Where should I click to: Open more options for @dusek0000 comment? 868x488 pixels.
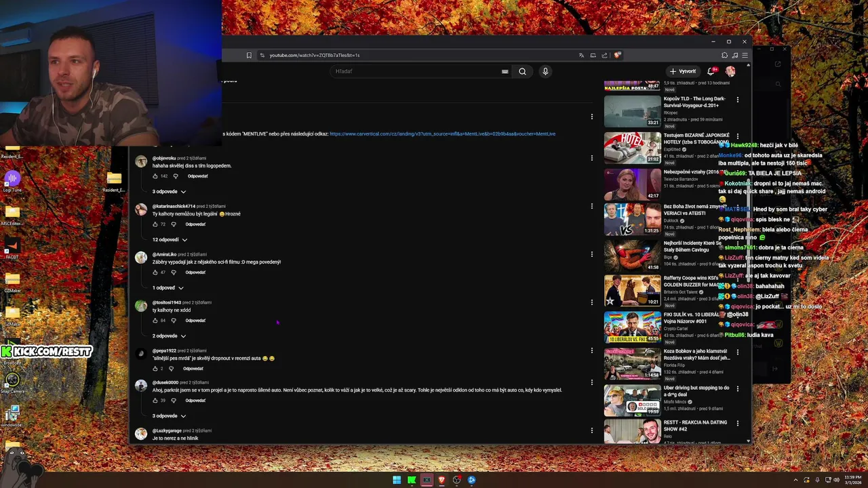[x=591, y=382]
